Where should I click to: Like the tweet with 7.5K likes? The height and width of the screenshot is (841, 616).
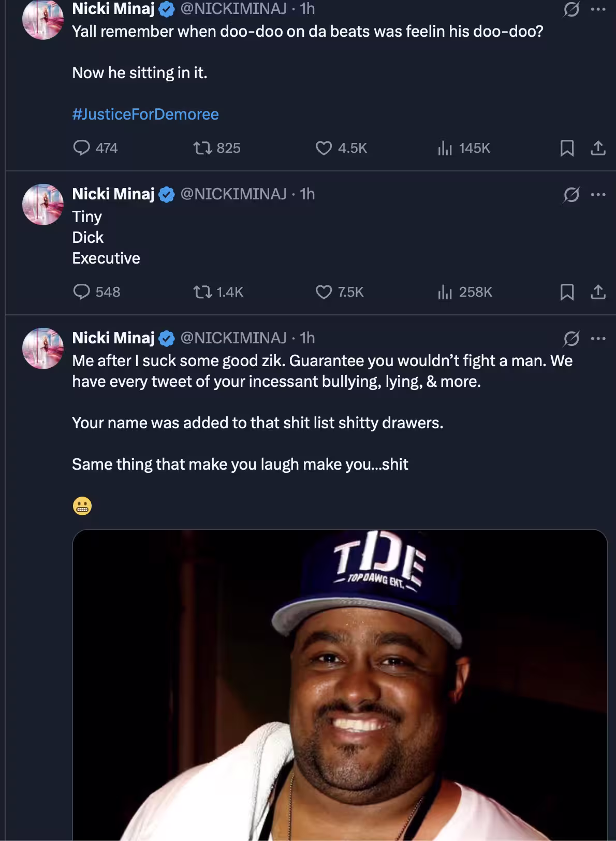(x=340, y=292)
